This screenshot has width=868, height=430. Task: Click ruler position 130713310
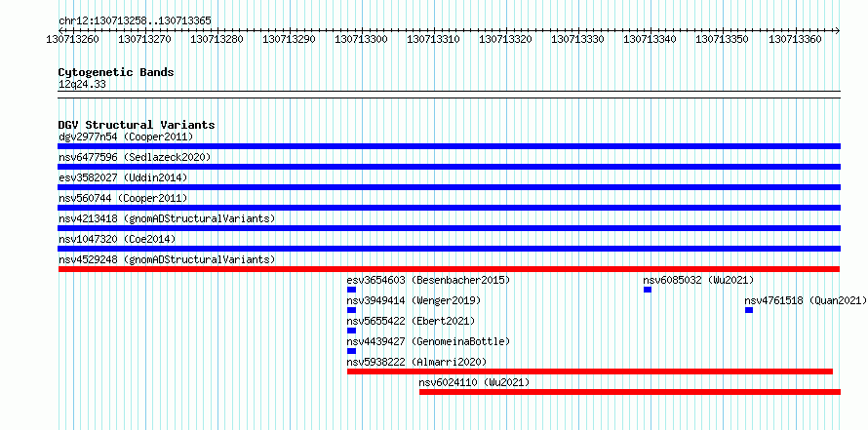(433, 39)
